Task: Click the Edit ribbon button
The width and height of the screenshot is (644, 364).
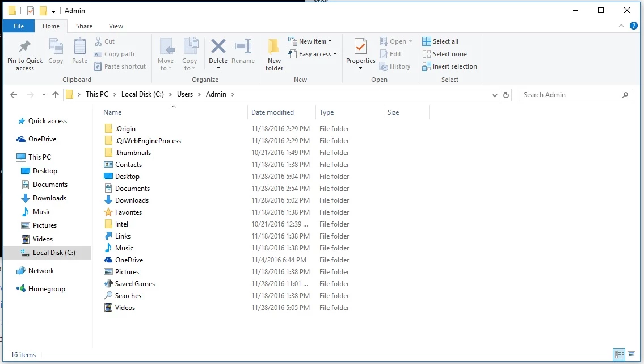Action: point(390,54)
